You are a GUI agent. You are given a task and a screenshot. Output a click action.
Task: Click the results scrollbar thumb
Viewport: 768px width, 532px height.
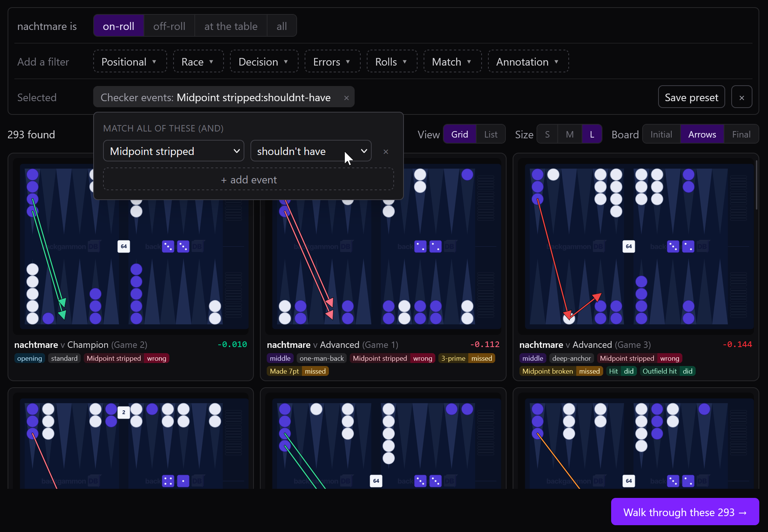(756, 185)
